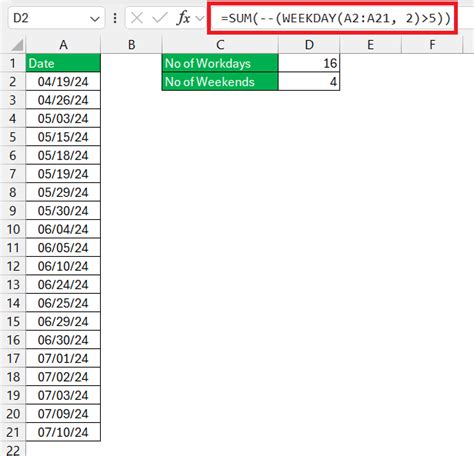Click the Name Box showing D2
The image size is (474, 456).
[x=49, y=18]
